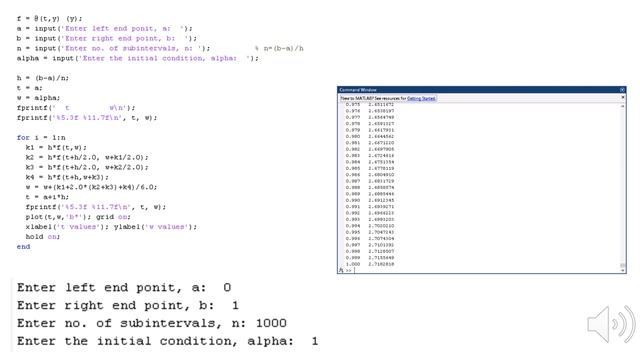Image resolution: width=640 pixels, height=360 pixels.
Task: Click the 'w = alpha;' code line
Action: (x=38, y=98)
